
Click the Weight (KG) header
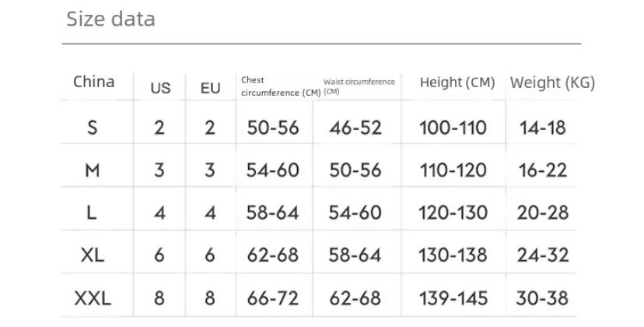click(552, 83)
